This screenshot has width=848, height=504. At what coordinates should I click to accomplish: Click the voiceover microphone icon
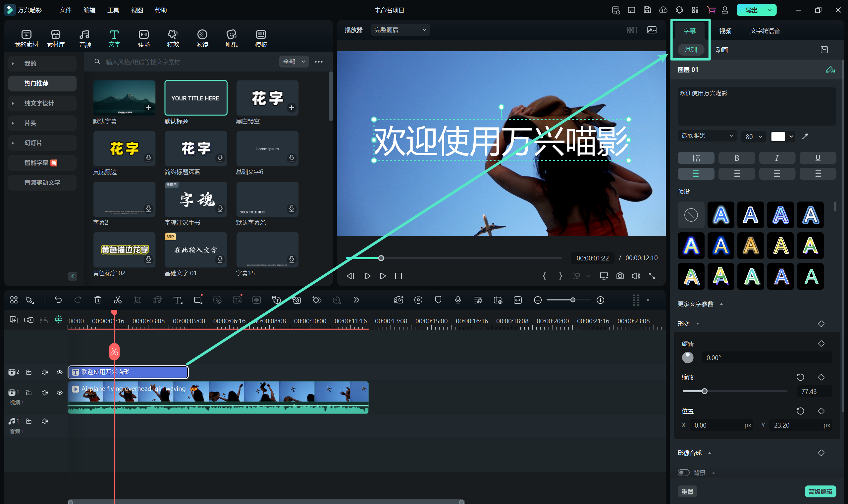[x=458, y=300]
